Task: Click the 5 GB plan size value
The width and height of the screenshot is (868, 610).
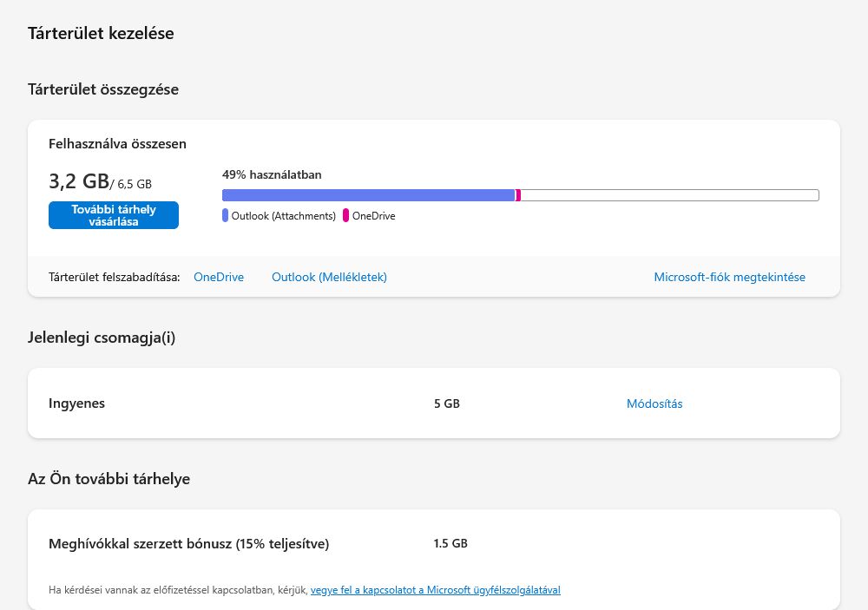Action: (446, 403)
